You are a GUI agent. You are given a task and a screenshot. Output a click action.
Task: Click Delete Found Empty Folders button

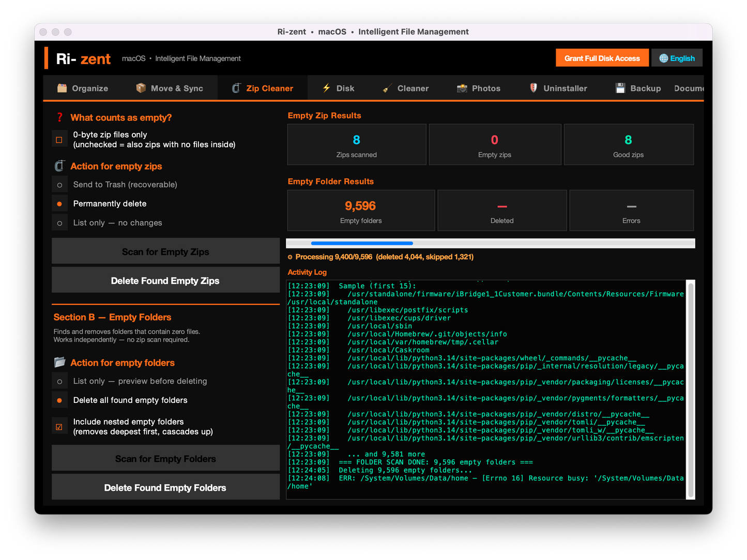pyautogui.click(x=165, y=488)
